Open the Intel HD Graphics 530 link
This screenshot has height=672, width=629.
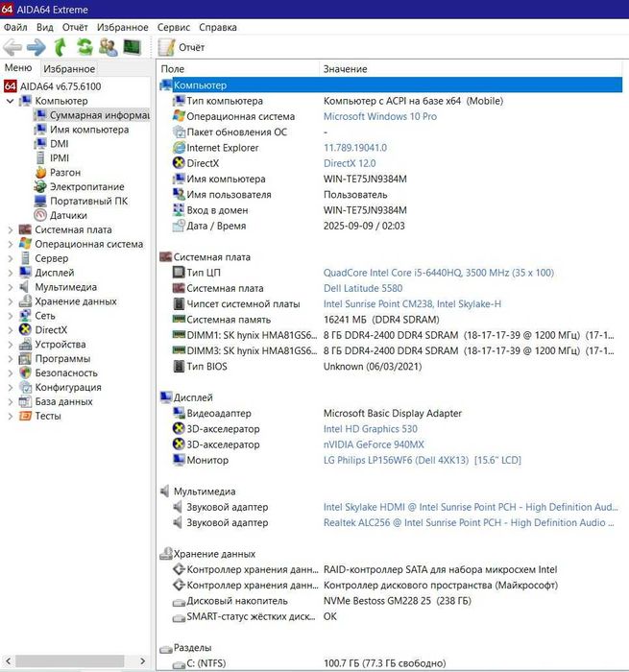click(370, 429)
